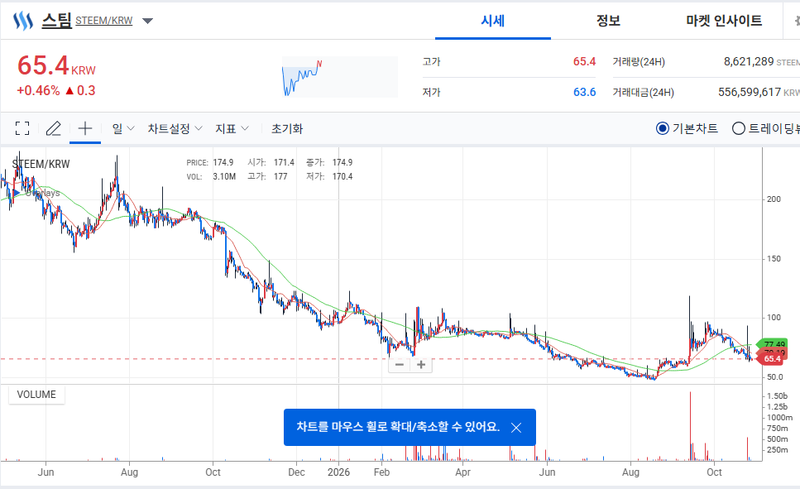Click the 스팀 coin name heading
Screen dimensions: 800x489
57,21
